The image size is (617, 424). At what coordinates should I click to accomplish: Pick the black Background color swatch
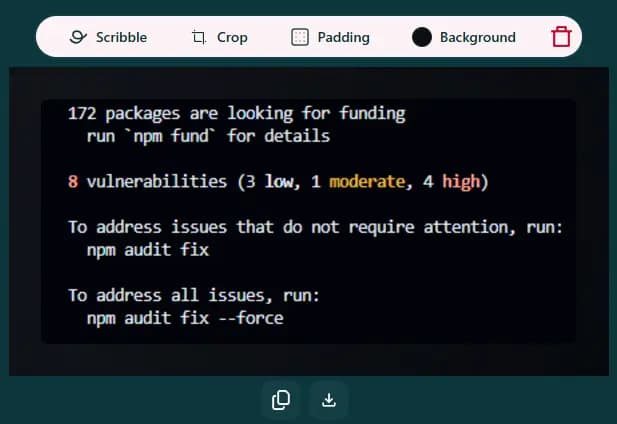click(421, 37)
